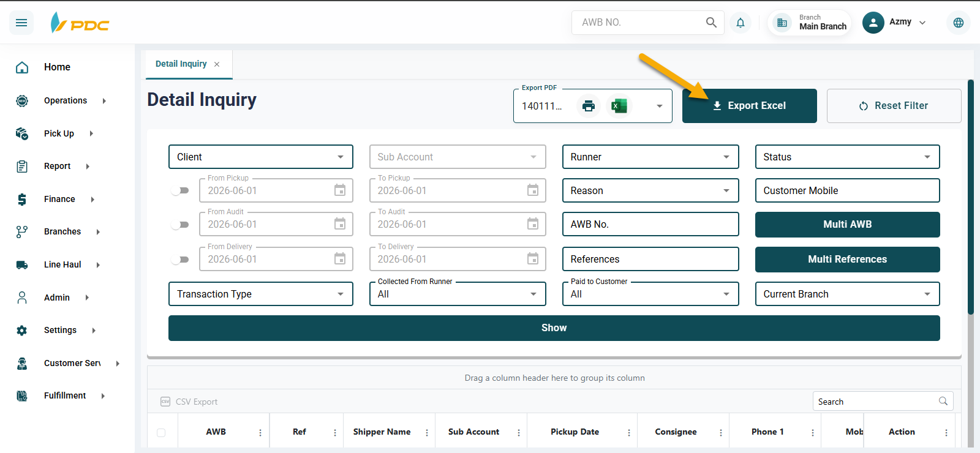980x453 pixels.
Task: Click the From Audit calendar icon
Action: tap(340, 224)
